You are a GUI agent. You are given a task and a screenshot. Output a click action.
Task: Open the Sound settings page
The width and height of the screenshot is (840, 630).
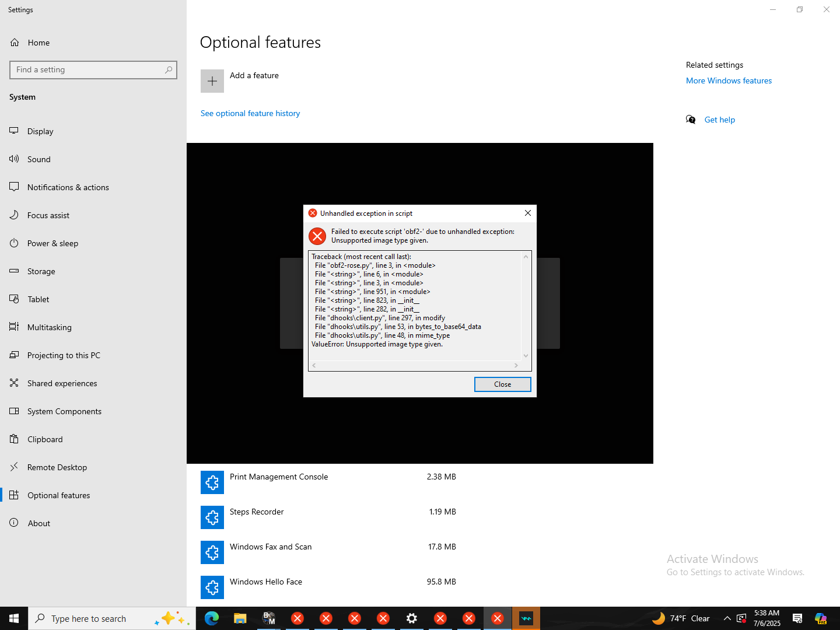(x=93, y=159)
